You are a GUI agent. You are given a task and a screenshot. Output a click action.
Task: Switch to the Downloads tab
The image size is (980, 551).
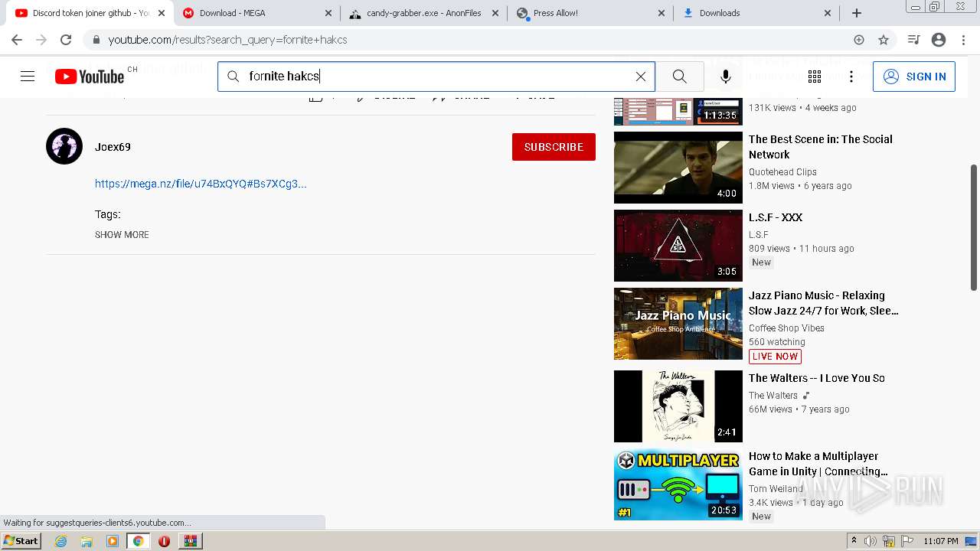point(756,13)
